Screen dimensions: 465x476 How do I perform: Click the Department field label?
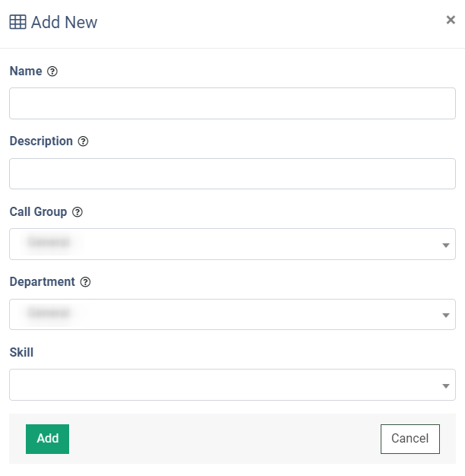(x=42, y=282)
